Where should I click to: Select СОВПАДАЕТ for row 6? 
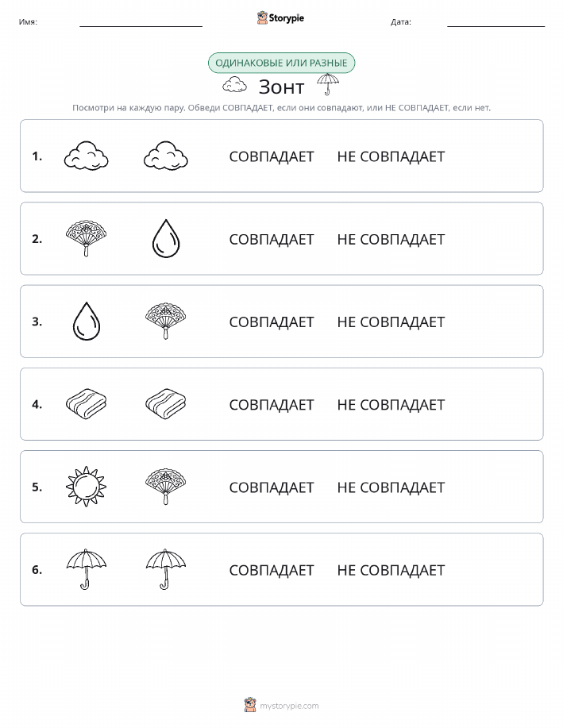coord(272,570)
